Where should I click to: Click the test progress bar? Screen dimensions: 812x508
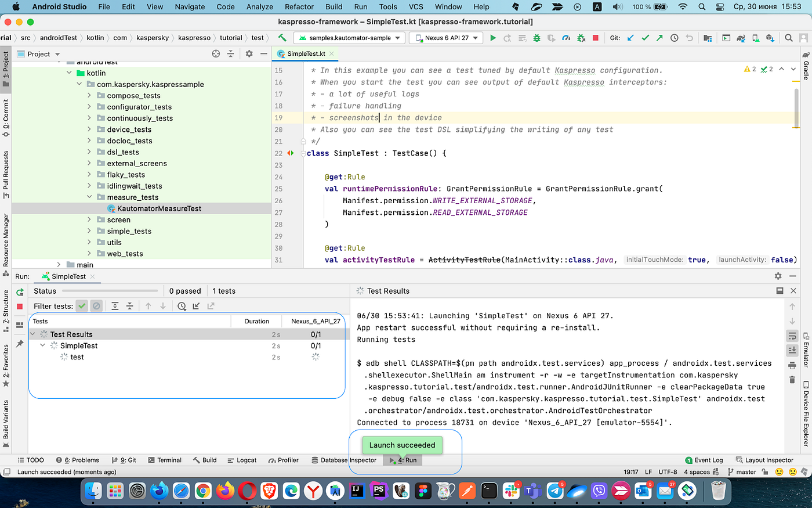[110, 291]
